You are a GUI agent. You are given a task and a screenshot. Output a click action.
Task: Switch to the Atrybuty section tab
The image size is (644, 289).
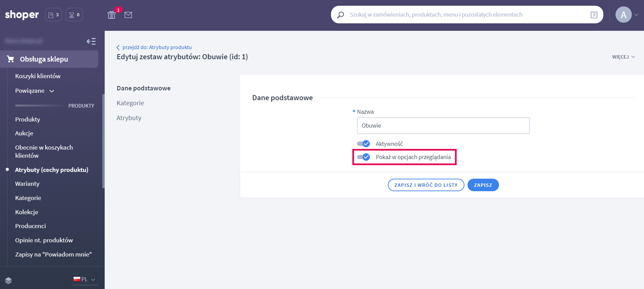pyautogui.click(x=129, y=118)
